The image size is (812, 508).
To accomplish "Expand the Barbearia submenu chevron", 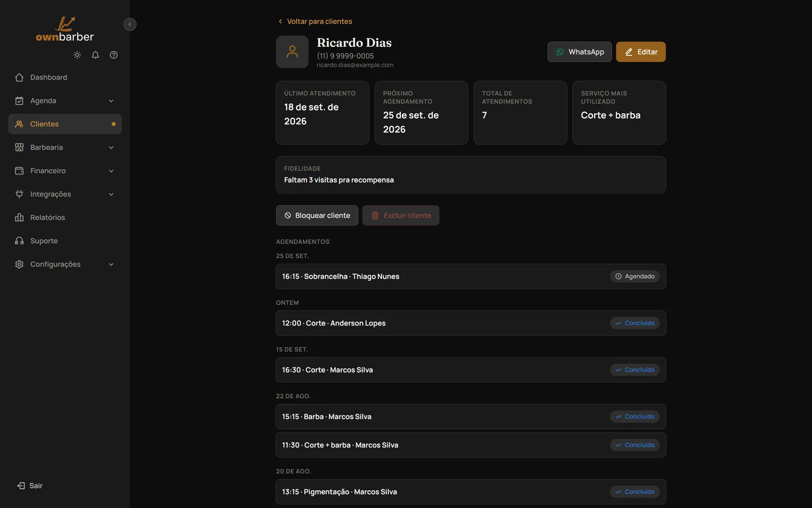I will (x=111, y=147).
